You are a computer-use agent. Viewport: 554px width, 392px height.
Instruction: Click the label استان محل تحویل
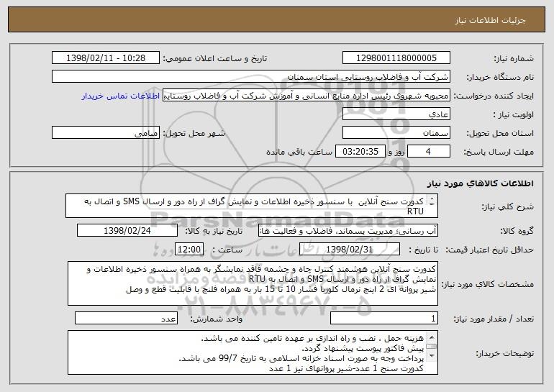pos(500,133)
